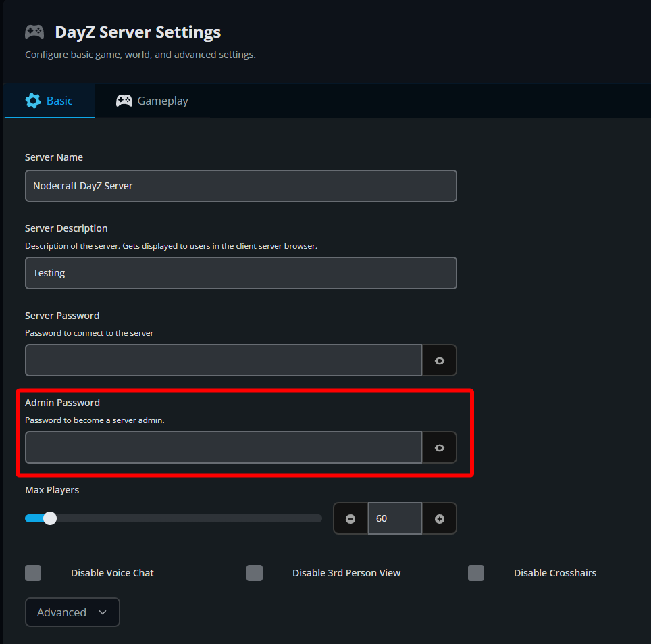Click the 'Configure basic game, world, and advanced settings.' text
The image size is (651, 644).
click(x=140, y=55)
